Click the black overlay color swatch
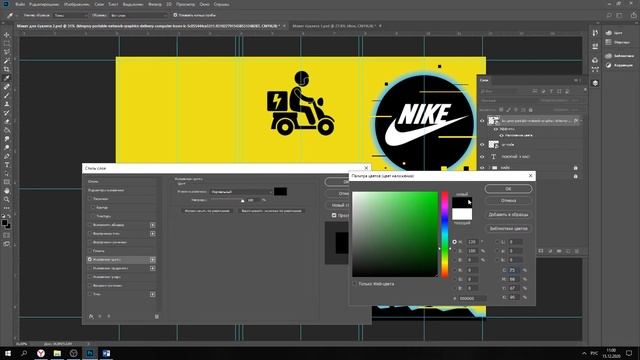This screenshot has height=360, width=640. tap(280, 191)
